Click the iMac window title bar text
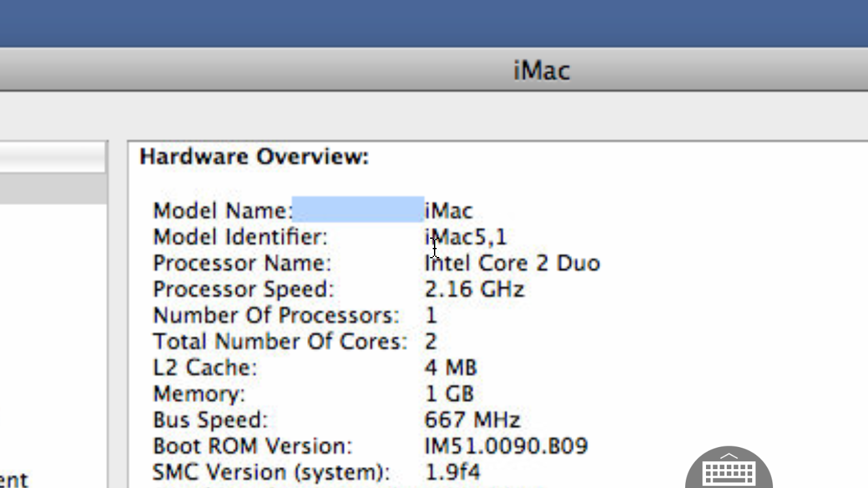 pos(541,70)
